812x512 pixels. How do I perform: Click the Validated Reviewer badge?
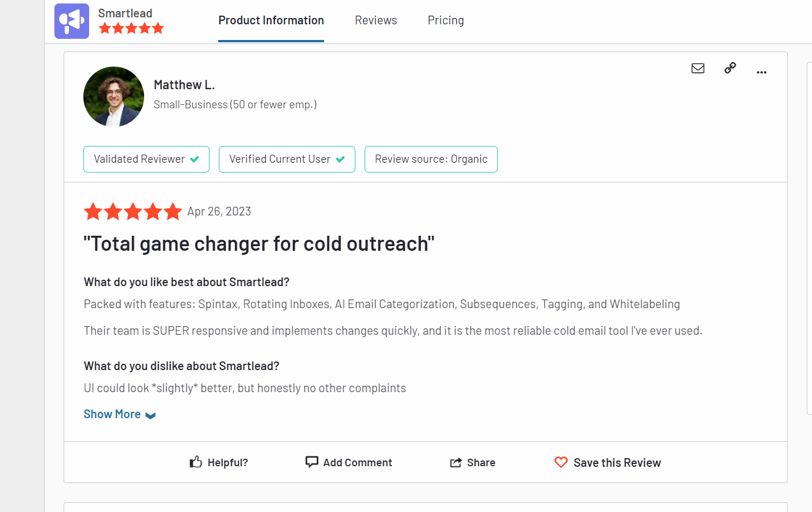(146, 159)
